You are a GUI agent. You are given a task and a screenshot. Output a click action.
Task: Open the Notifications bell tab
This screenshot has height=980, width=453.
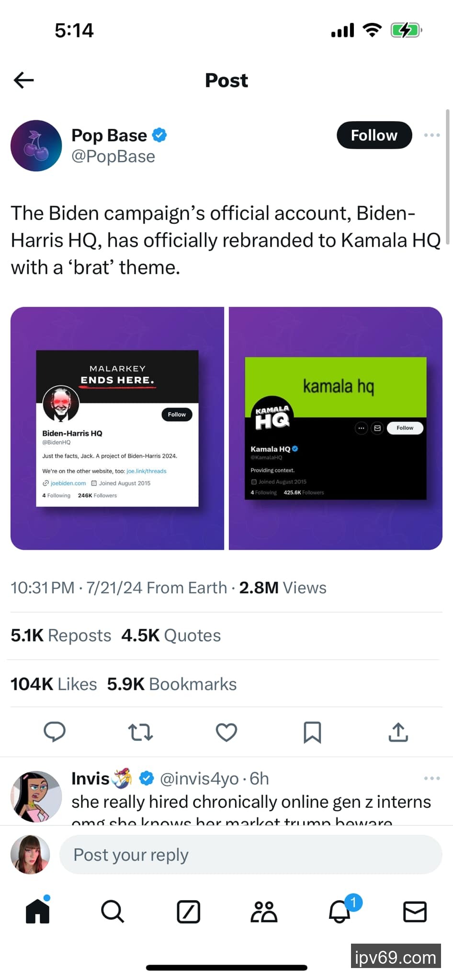340,911
